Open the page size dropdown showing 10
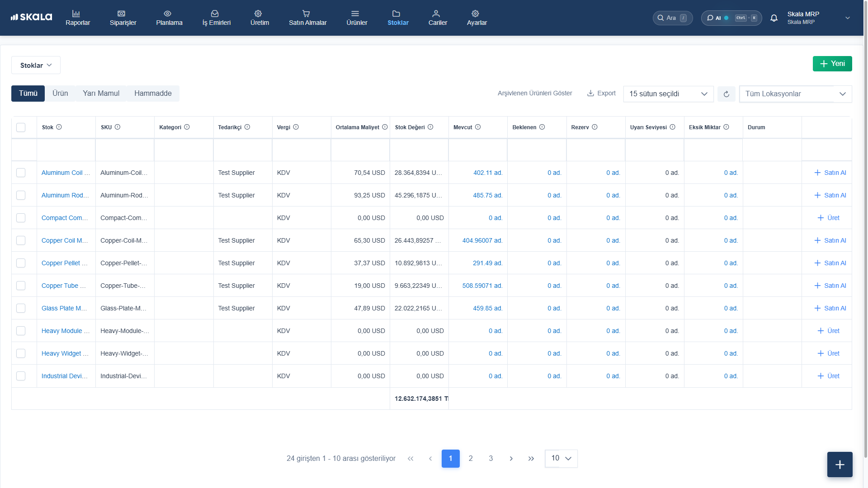Screen dimensions: 868x488 click(x=561, y=458)
